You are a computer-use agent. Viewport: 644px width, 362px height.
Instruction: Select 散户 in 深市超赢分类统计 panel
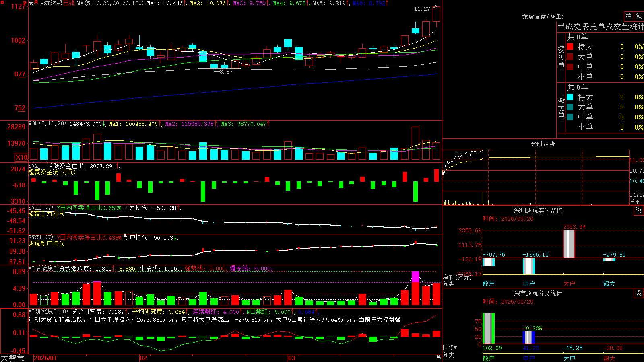coord(489,358)
